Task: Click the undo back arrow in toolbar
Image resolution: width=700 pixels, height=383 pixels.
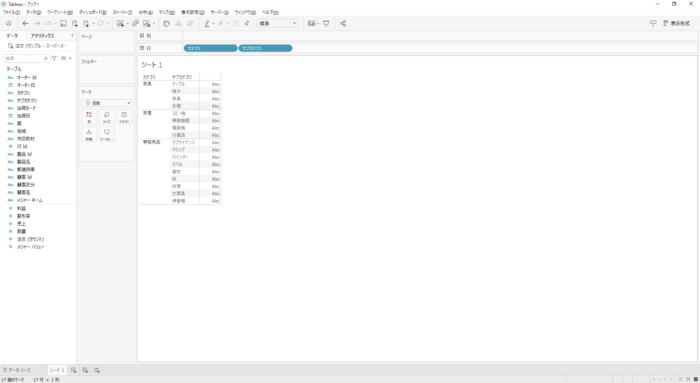Action: tap(25, 24)
